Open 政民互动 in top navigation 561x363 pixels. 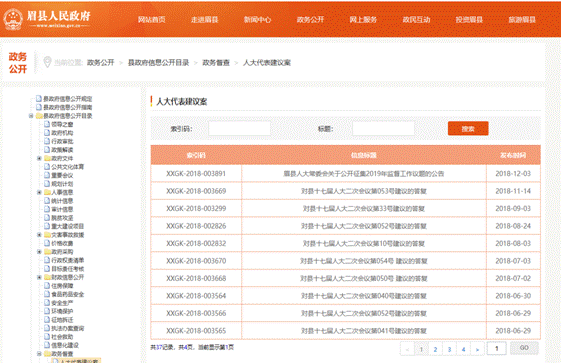coord(416,20)
